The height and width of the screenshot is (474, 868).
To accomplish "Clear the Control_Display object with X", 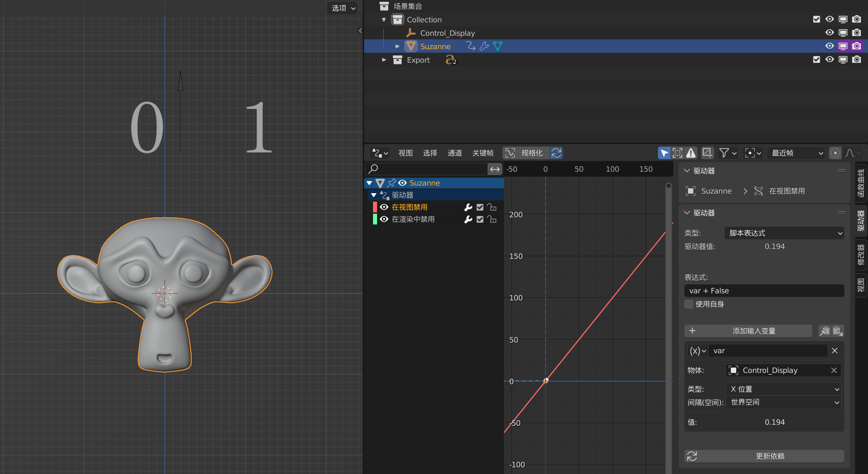I will [x=834, y=370].
